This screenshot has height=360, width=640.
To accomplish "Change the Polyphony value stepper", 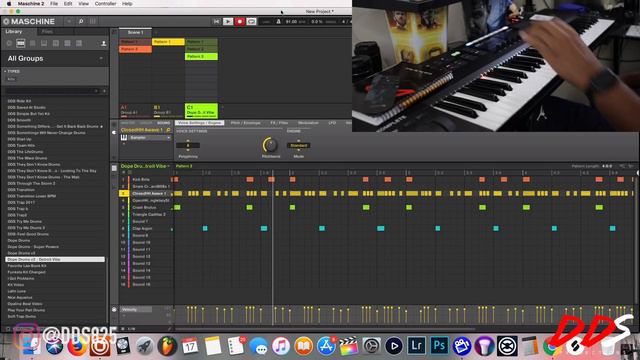I will (188, 145).
